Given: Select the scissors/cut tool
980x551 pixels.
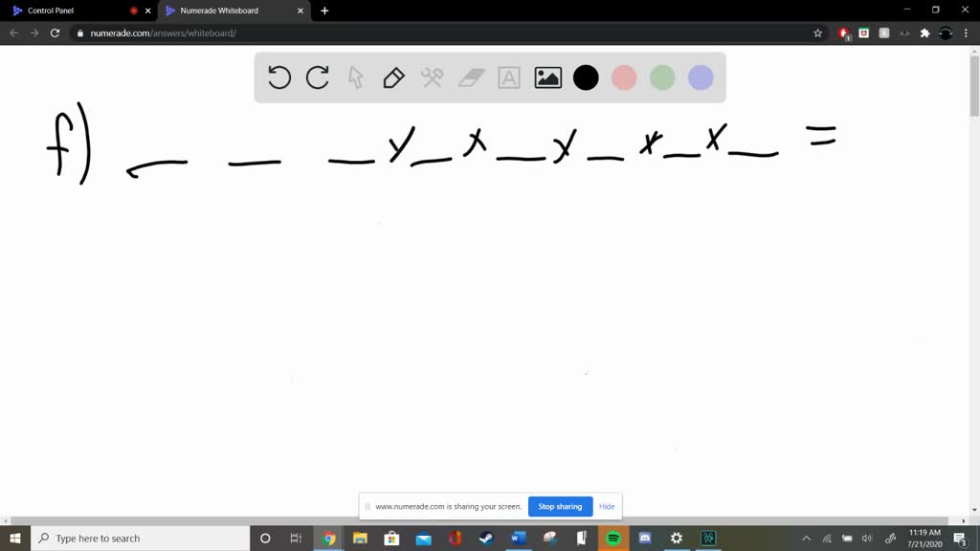Looking at the screenshot, I should click(432, 77).
